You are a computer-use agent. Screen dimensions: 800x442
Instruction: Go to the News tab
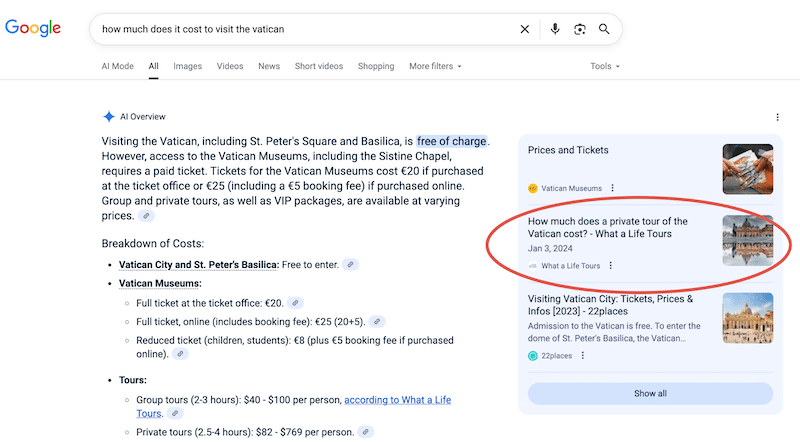tap(269, 66)
